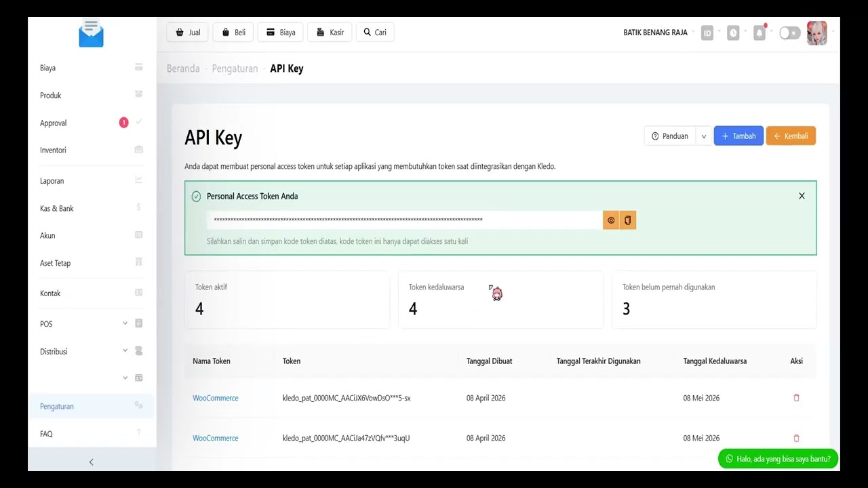
Task: Expand the unlabeled sidebar item below Distribusi
Action: pos(92,378)
